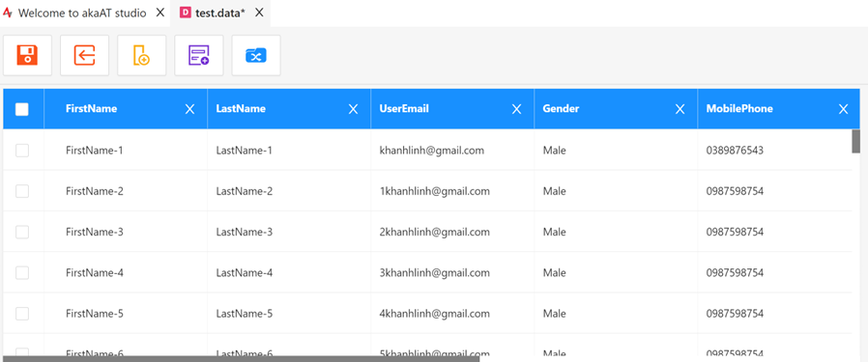Viewport: 868px width, 362px height.
Task: Click phone 0987598754 in FirstName-5 row
Action: tap(735, 314)
